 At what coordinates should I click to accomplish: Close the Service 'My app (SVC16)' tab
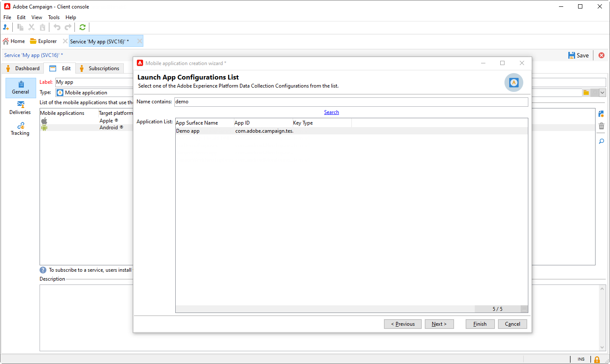coord(140,41)
